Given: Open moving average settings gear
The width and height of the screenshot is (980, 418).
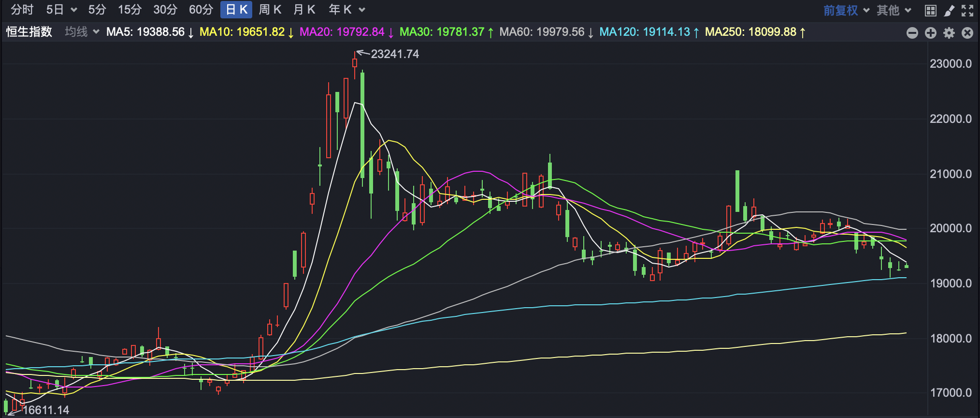Looking at the screenshot, I should click(949, 33).
